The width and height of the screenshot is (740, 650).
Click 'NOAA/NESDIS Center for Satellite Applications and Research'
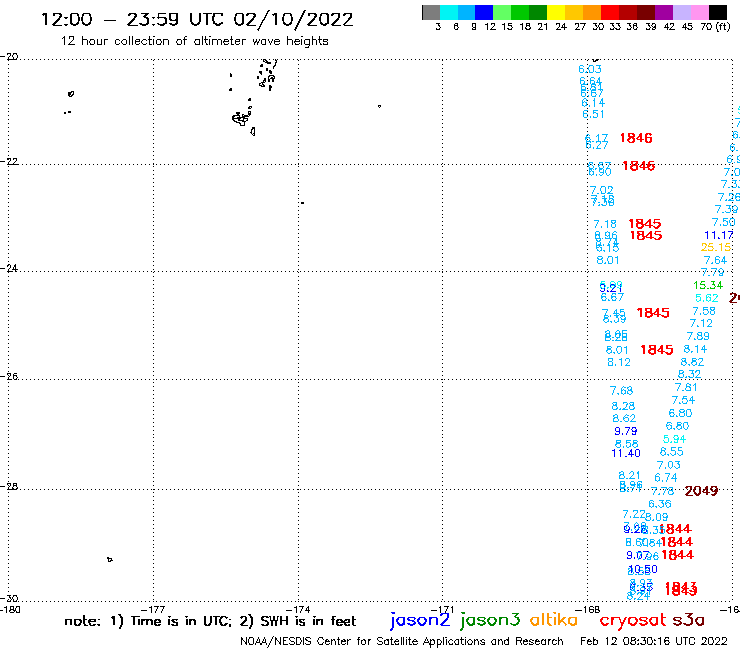coord(402,642)
